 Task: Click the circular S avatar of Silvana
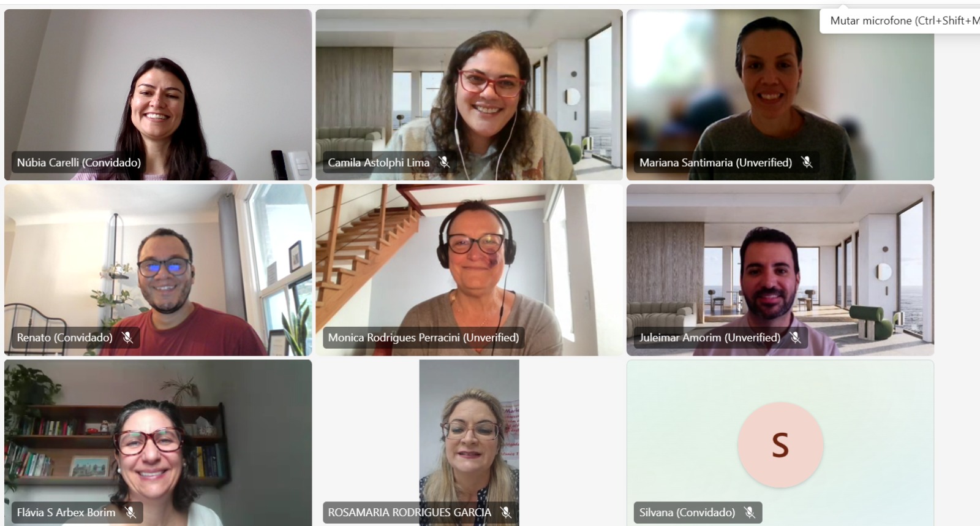[x=780, y=444]
